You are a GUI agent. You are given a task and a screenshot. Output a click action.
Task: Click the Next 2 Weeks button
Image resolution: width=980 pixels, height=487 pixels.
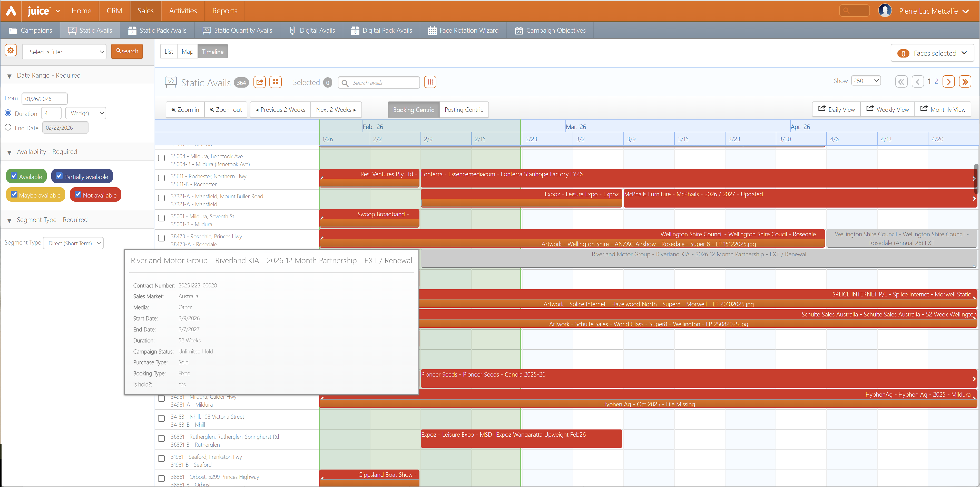(x=336, y=110)
